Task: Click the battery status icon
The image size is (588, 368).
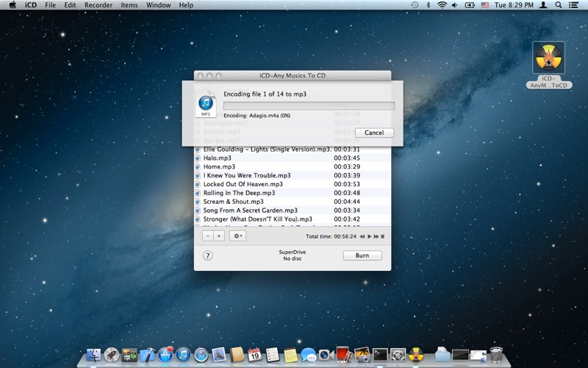Action: pyautogui.click(x=470, y=5)
